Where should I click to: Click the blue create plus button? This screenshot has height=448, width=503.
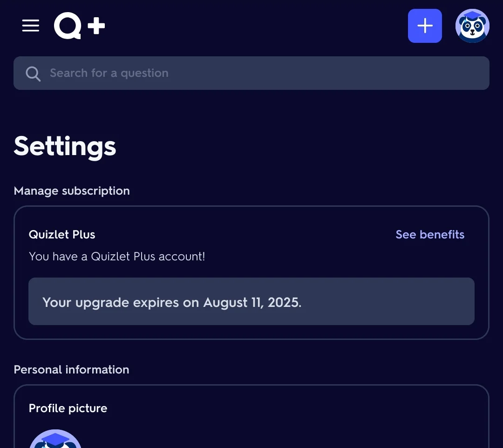(425, 26)
